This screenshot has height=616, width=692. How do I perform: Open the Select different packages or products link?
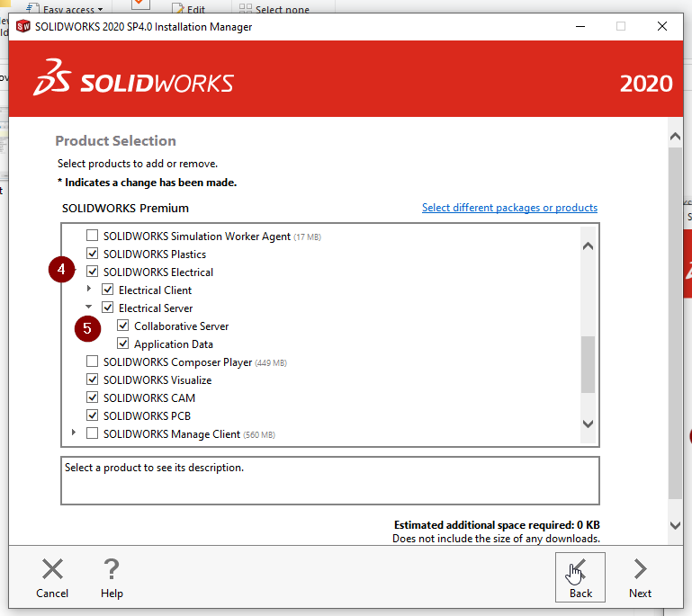click(509, 208)
